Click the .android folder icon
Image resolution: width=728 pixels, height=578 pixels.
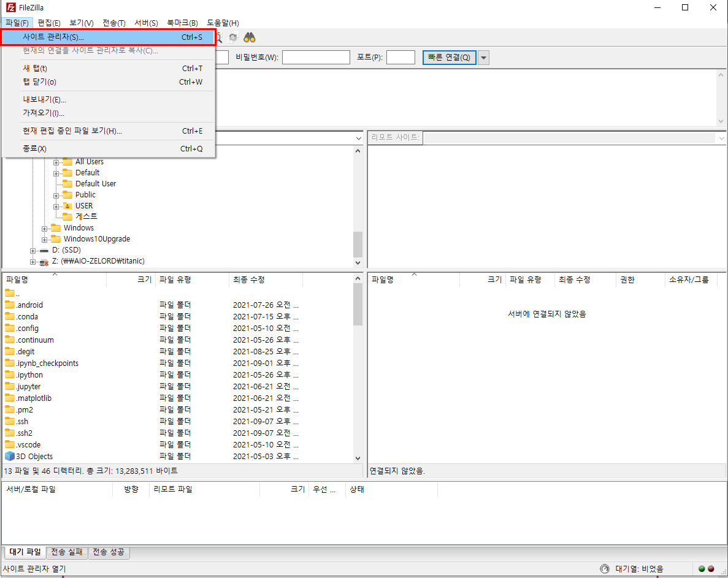pos(10,304)
